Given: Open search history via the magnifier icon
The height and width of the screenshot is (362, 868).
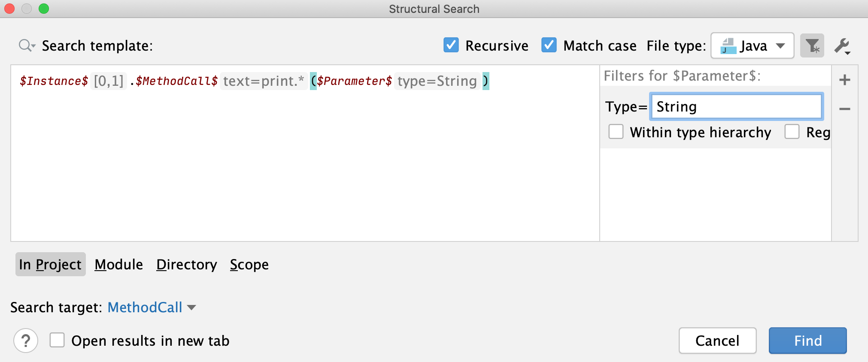Looking at the screenshot, I should (x=25, y=45).
